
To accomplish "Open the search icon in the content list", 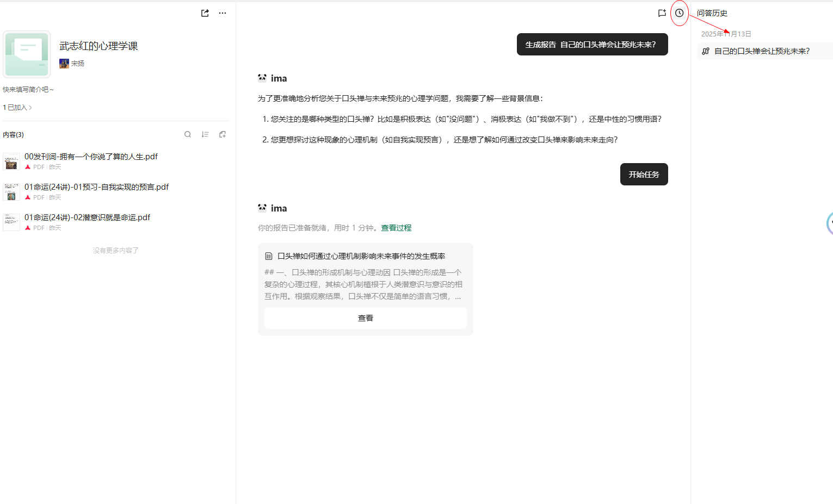I will tap(188, 134).
